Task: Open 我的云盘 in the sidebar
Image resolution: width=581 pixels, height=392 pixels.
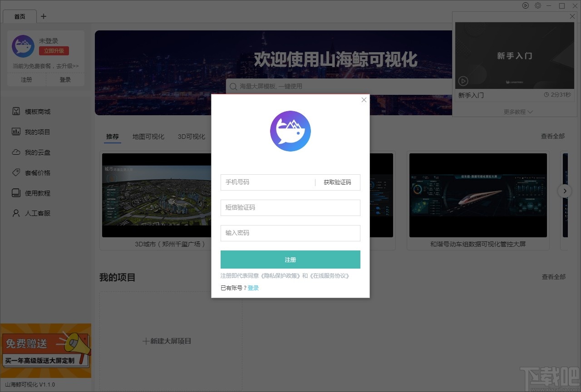Action: [38, 152]
